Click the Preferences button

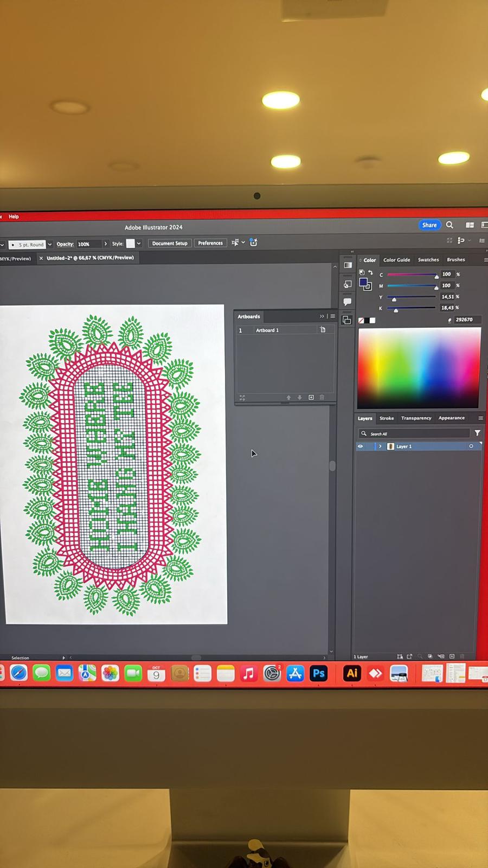[210, 243]
